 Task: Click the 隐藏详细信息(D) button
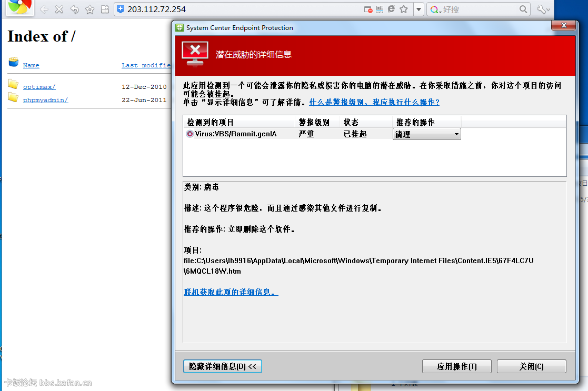tap(222, 366)
